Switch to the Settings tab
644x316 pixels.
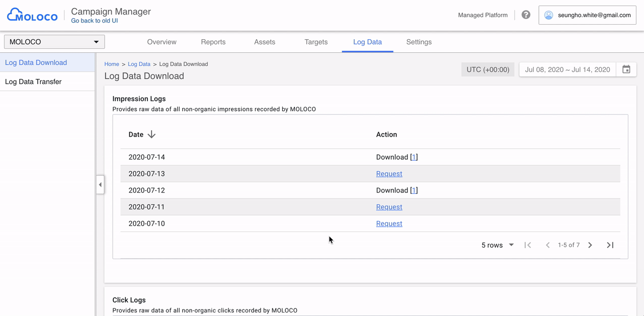point(419,42)
